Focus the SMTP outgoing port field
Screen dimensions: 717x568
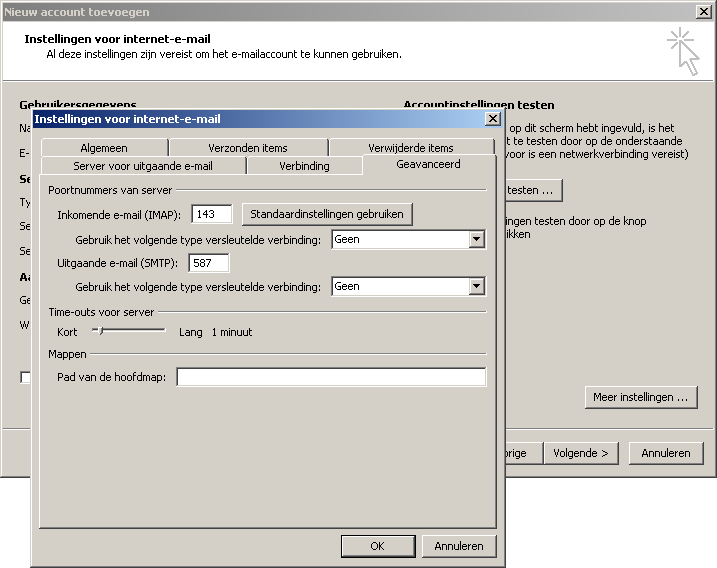[208, 263]
